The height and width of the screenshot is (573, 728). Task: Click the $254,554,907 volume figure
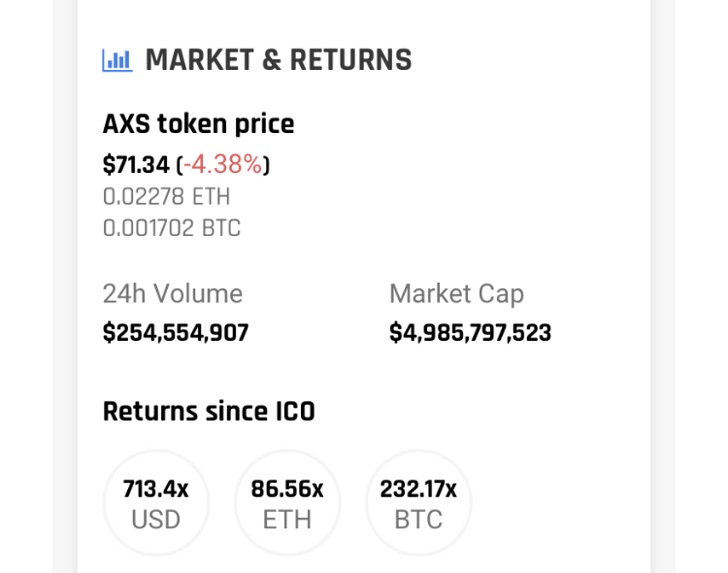click(176, 333)
